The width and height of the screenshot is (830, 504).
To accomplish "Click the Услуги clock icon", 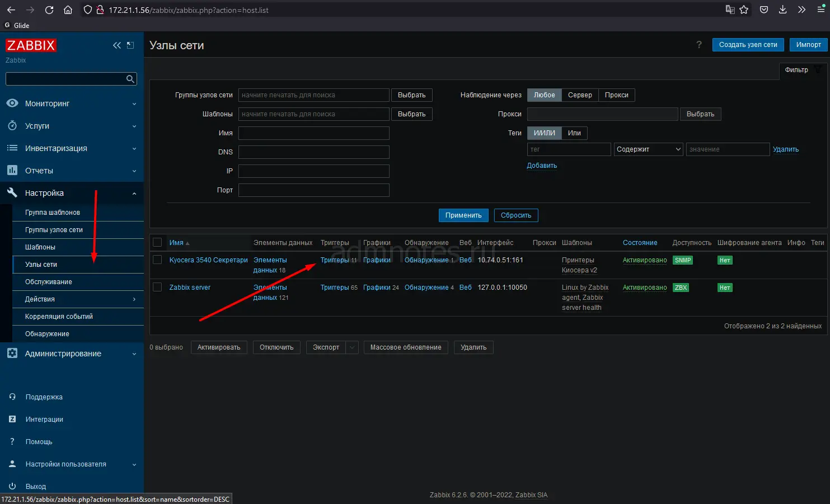I will [x=12, y=126].
